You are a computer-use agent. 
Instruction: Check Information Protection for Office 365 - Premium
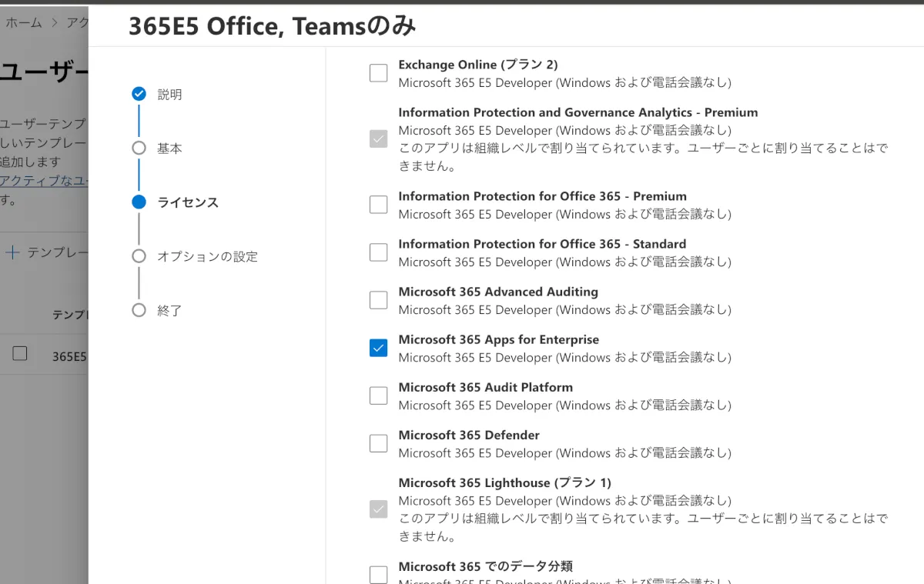[378, 205]
